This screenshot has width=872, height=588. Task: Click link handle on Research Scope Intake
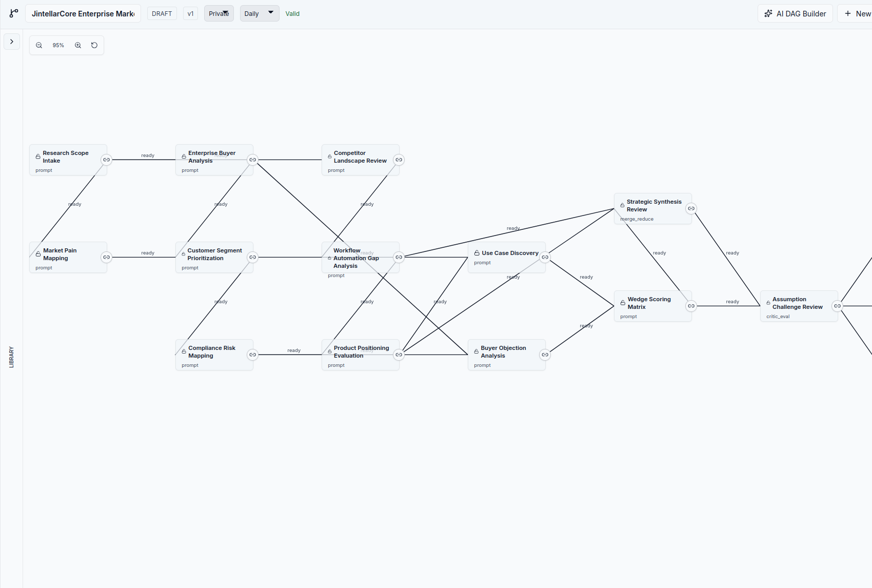(107, 160)
